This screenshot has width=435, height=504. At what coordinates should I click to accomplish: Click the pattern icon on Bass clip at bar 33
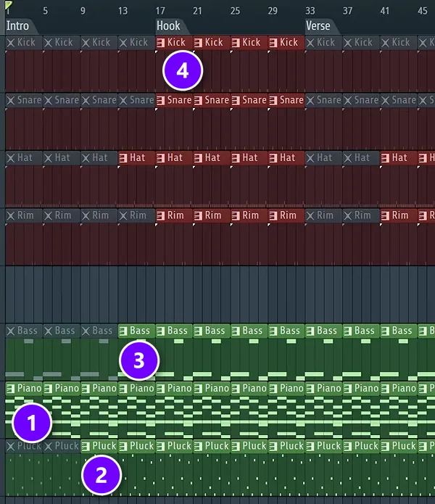(310, 331)
